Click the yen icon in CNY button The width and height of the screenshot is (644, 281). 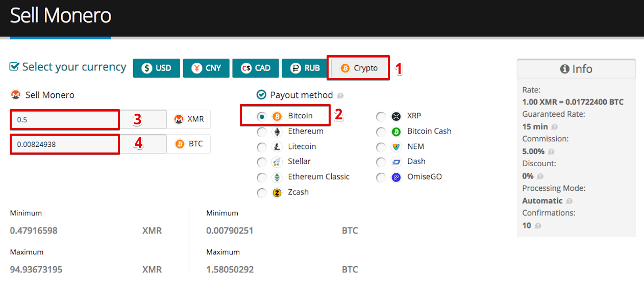point(197,68)
